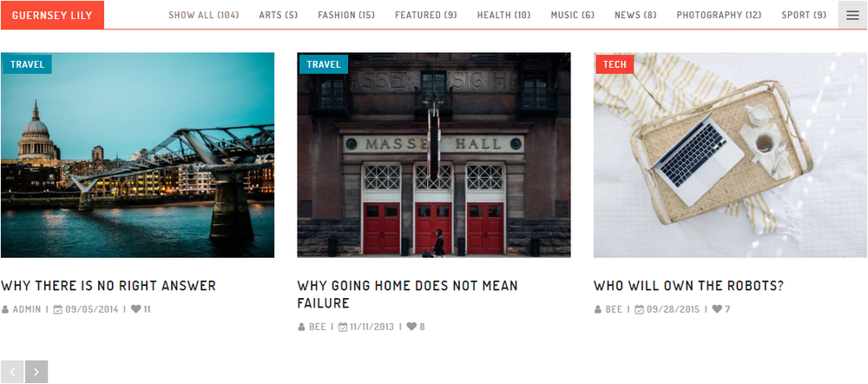Click the next slide arrow button
This screenshot has height=384, width=868.
coord(36,372)
